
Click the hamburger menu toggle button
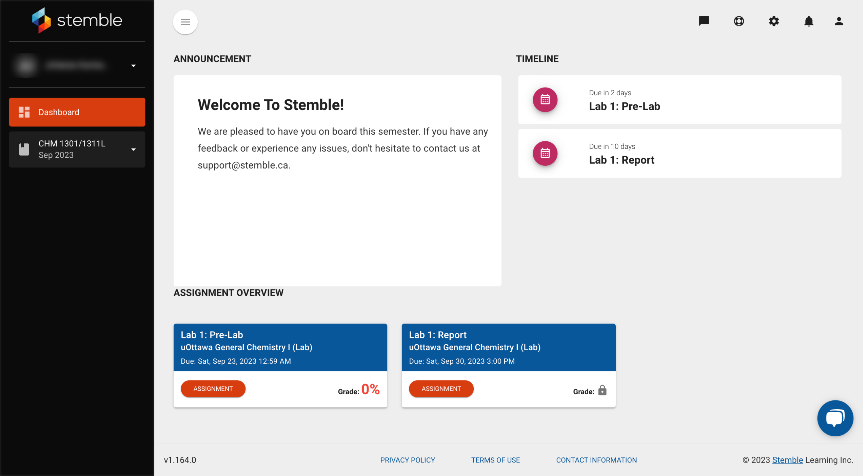pos(185,22)
